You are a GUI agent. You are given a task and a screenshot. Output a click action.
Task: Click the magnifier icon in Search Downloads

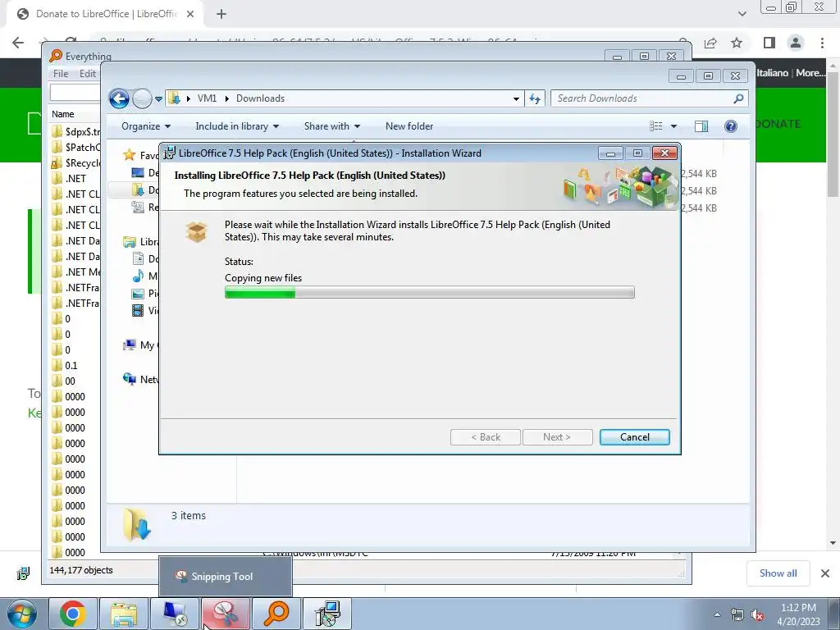click(x=739, y=98)
